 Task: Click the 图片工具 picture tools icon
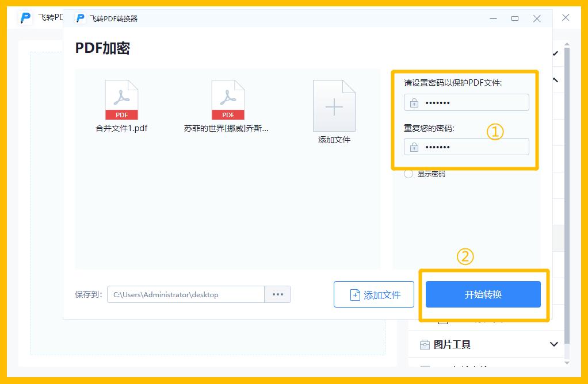tap(424, 344)
